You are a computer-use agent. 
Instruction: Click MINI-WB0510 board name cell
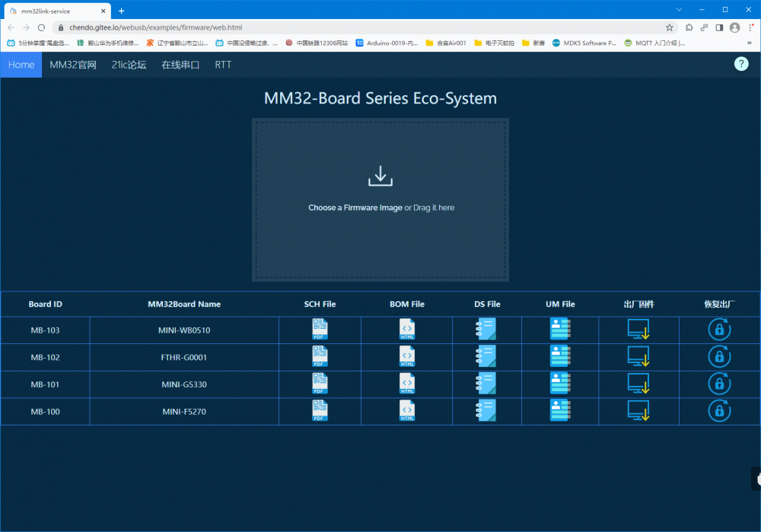pos(184,330)
